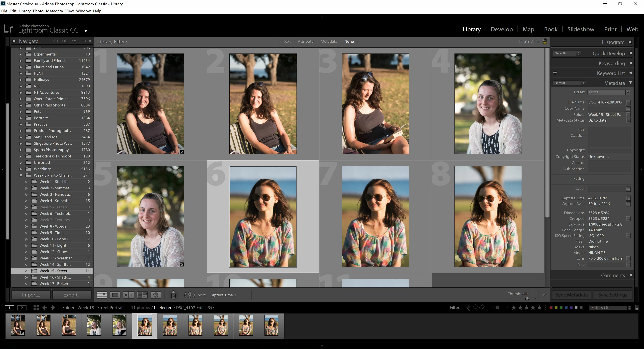644x349 pixels.
Task: Click plus icon on Keyword List panel
Action: 555,73
